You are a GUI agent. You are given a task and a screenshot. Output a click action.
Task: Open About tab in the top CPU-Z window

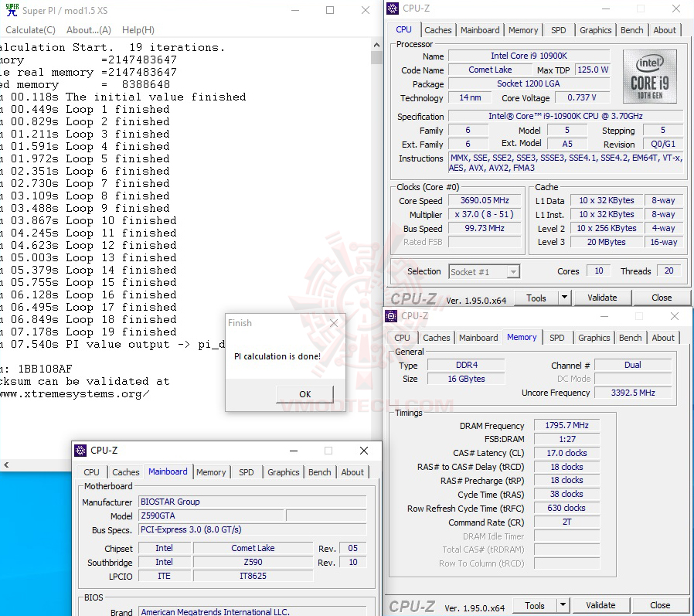(665, 30)
